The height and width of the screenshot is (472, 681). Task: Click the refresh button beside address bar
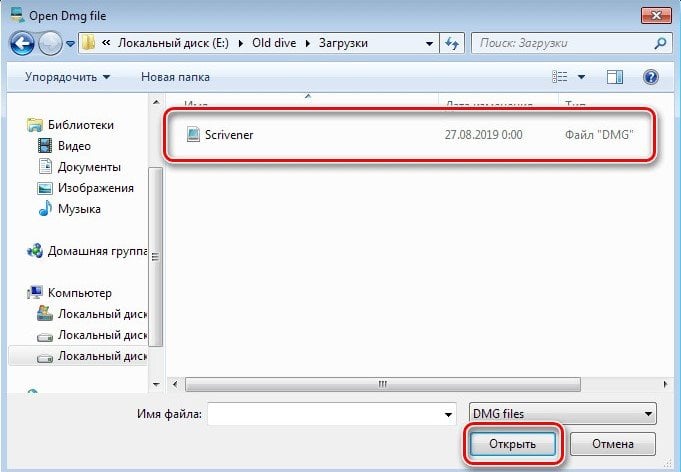pos(452,43)
